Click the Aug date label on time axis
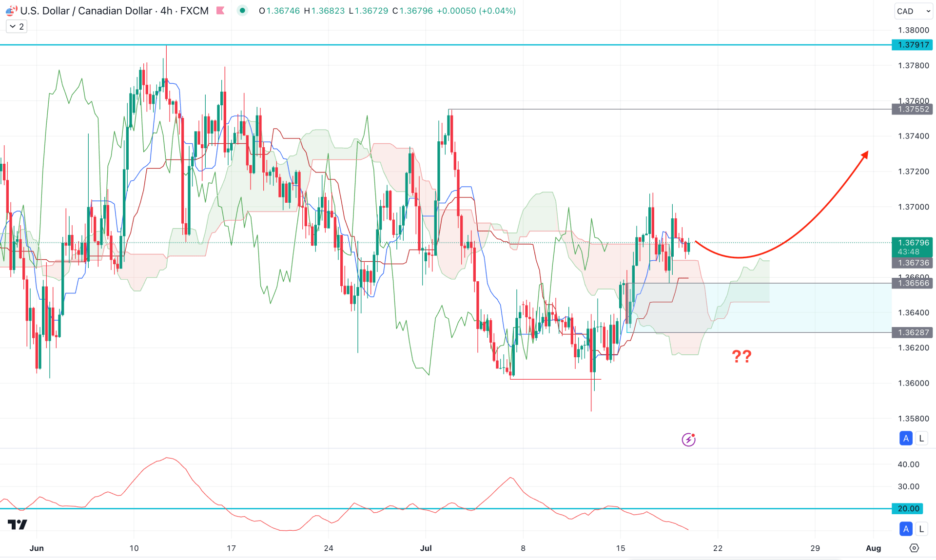 coord(873,548)
